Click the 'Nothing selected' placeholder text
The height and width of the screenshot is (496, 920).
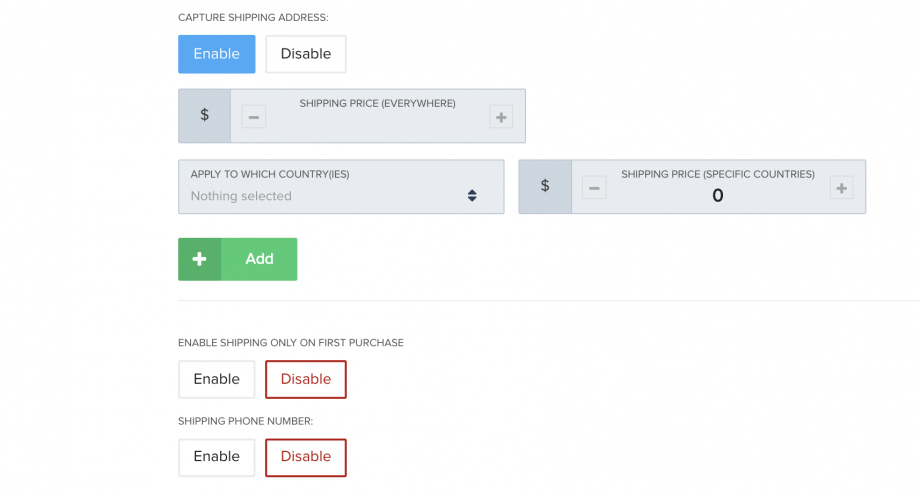coord(241,197)
